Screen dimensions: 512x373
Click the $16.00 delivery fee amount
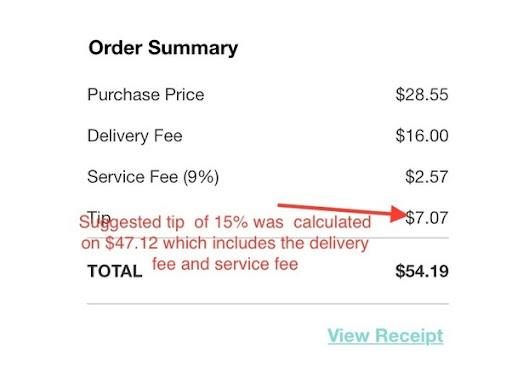422,136
